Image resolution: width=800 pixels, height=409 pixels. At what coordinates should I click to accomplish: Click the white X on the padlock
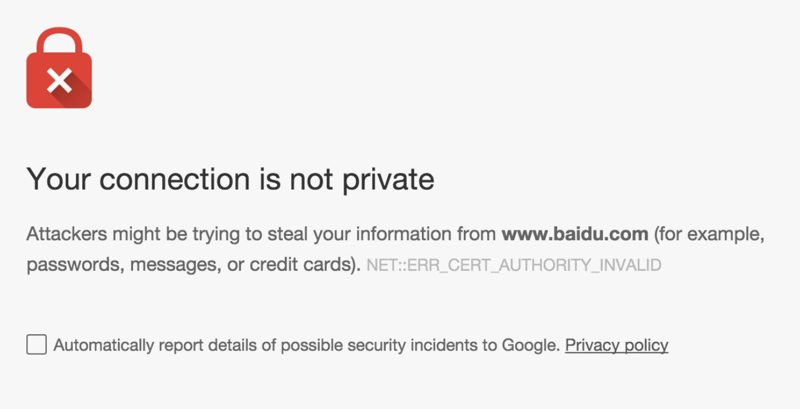[59, 79]
